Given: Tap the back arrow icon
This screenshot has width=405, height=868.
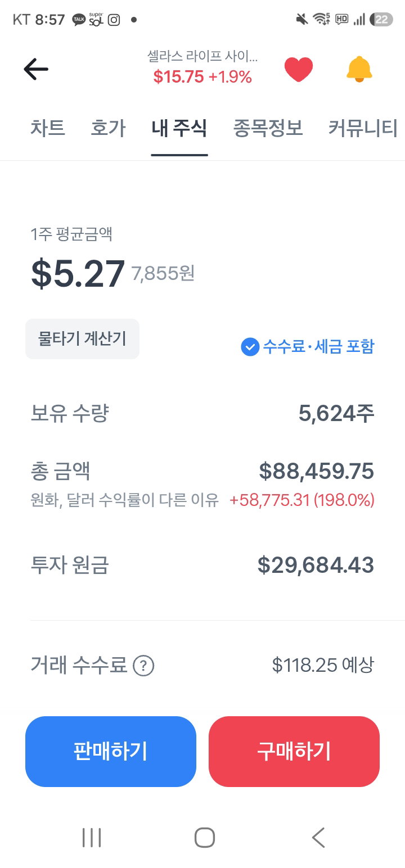Looking at the screenshot, I should pos(36,69).
